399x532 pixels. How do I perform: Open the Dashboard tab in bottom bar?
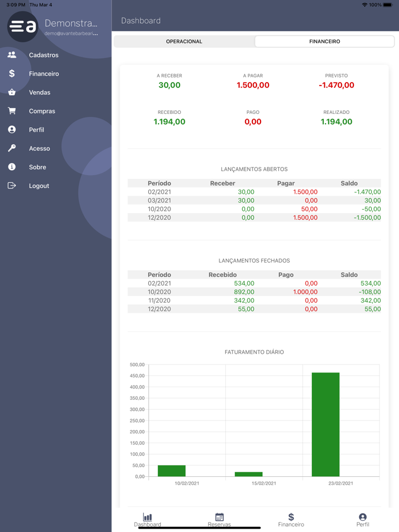point(148,519)
